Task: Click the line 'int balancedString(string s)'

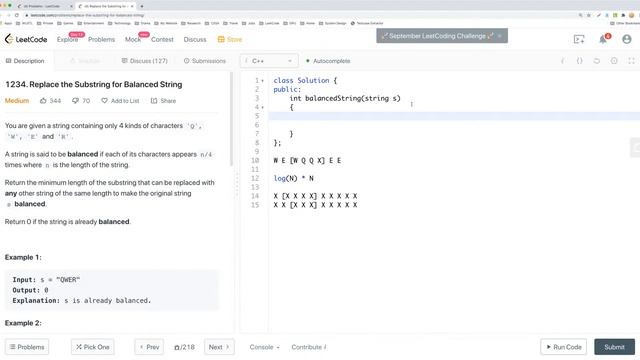Action: click(x=345, y=98)
